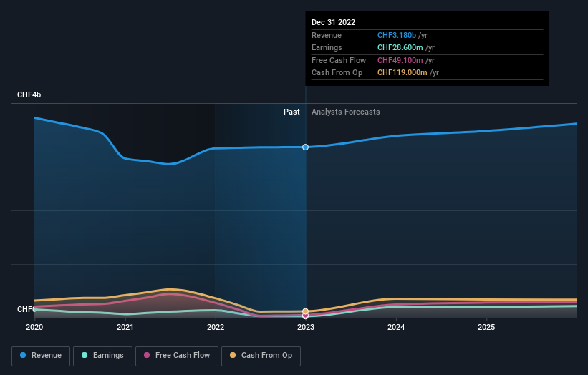Click the Revenue data point at 2023

click(306, 147)
